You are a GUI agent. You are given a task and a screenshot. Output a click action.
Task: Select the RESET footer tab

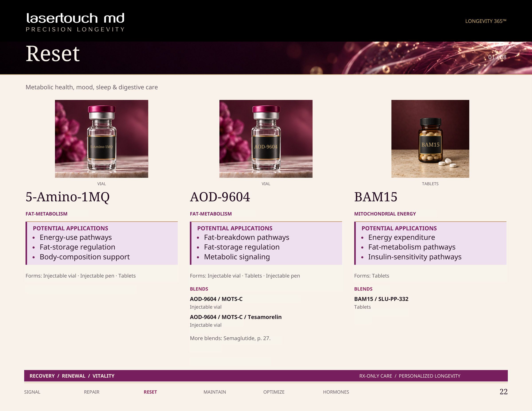[150, 392]
